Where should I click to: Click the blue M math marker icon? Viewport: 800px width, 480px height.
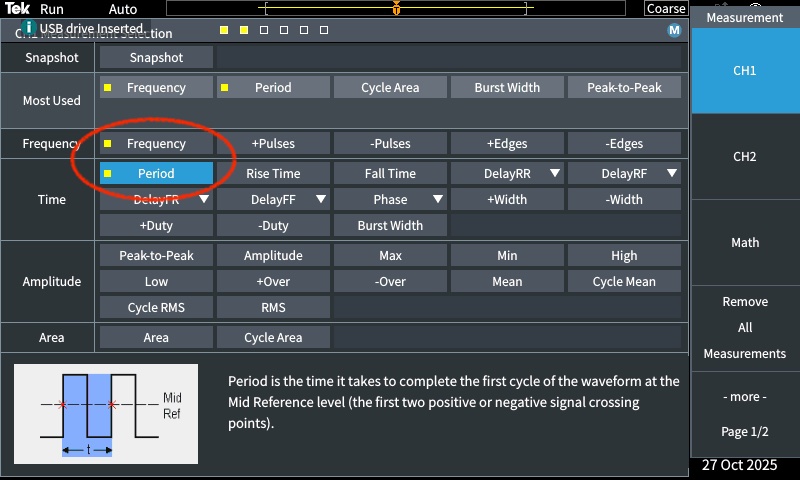674,31
